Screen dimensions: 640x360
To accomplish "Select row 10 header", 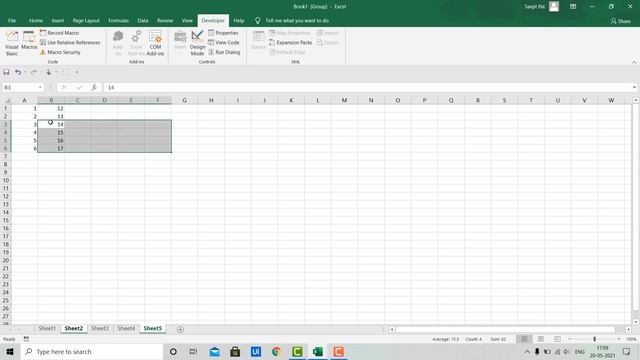I will click(6, 180).
